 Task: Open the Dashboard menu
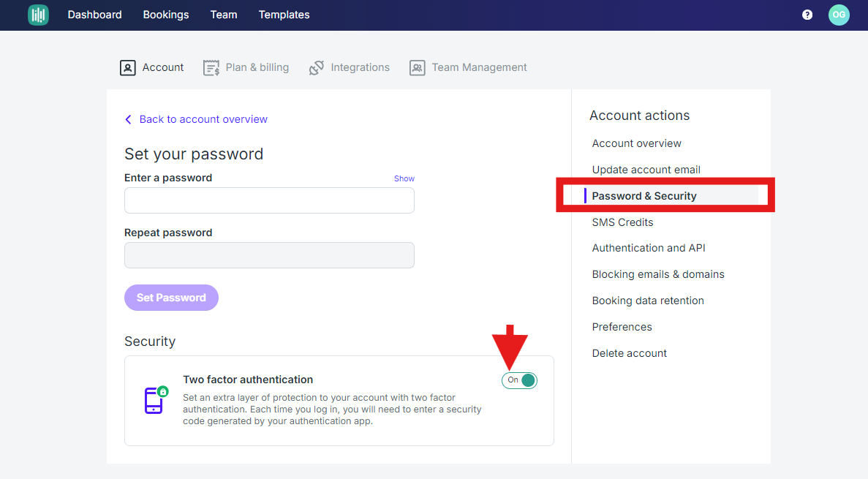pyautogui.click(x=94, y=15)
